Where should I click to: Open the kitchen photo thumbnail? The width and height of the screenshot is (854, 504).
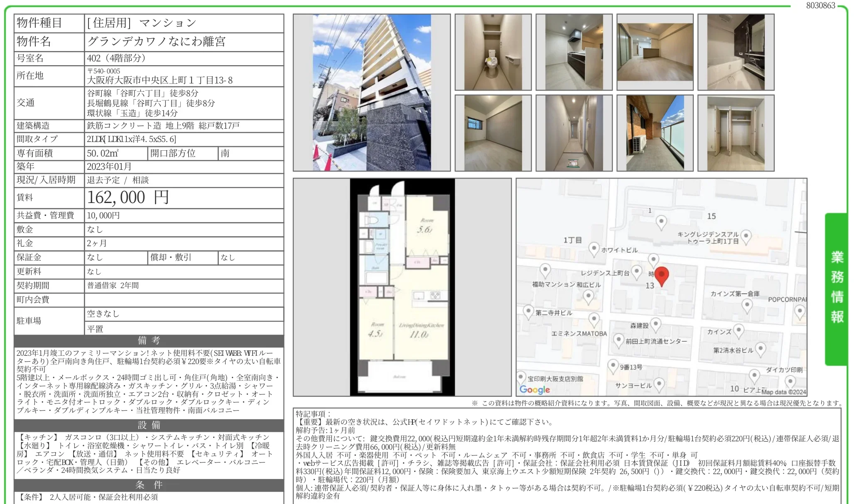pos(574,52)
